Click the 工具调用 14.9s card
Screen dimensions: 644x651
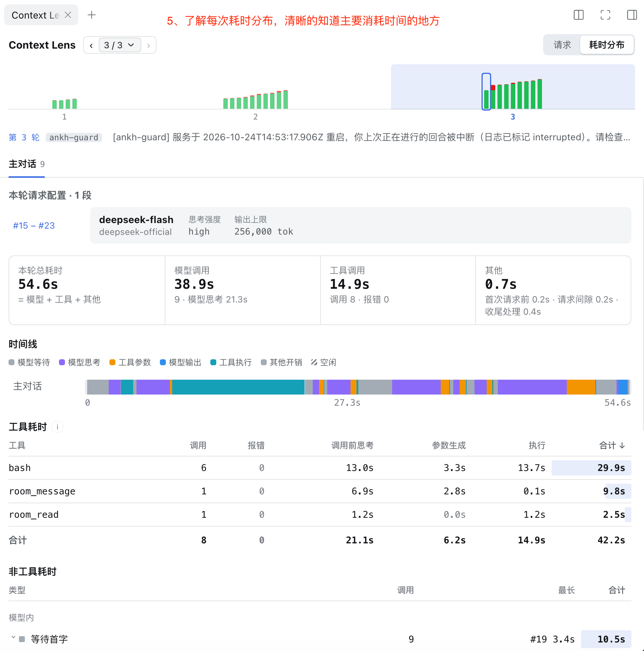[x=398, y=290]
